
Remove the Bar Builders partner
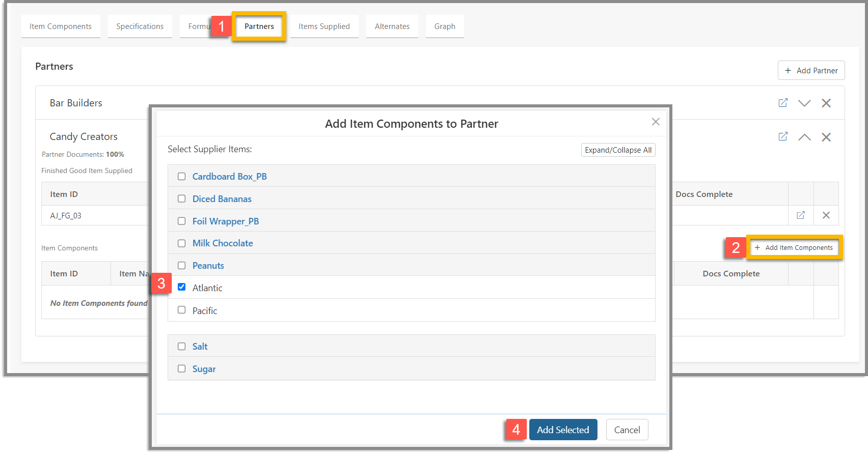[x=826, y=103]
